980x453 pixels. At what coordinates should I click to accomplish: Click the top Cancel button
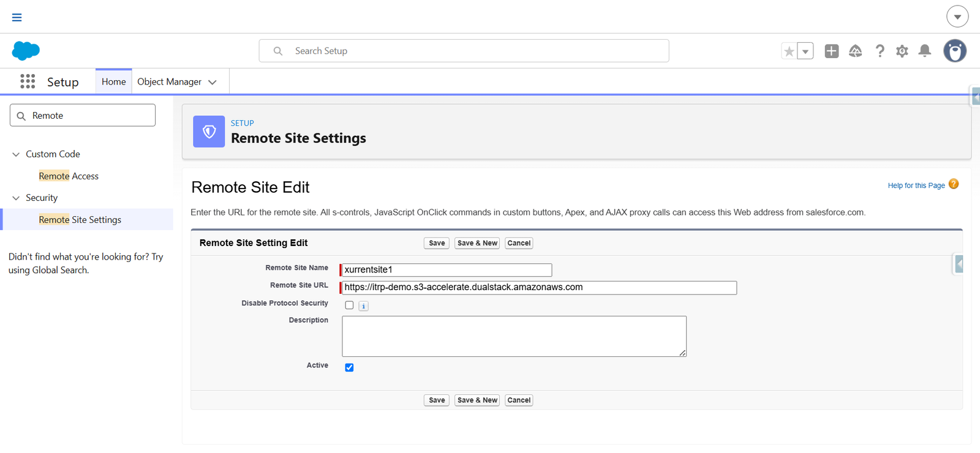pos(519,243)
